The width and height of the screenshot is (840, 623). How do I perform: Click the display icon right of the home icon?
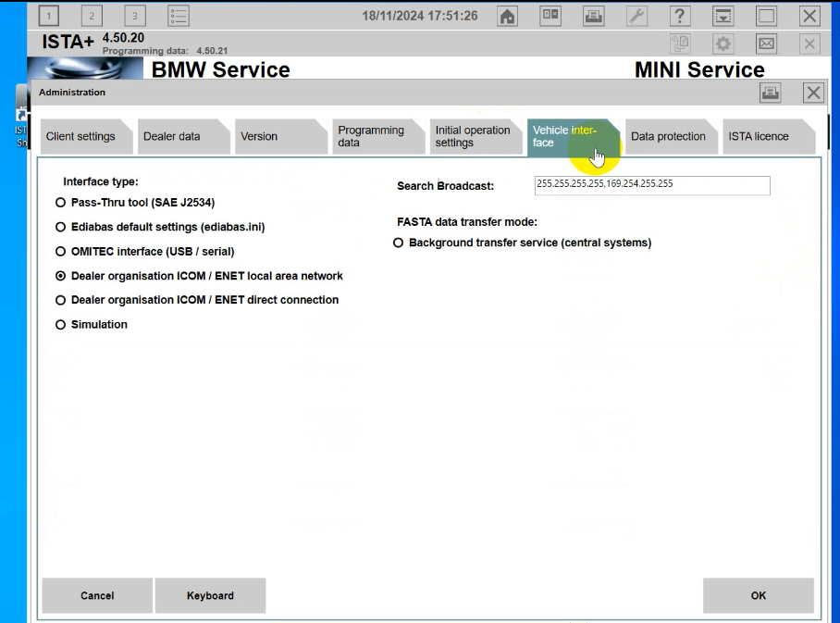click(550, 16)
